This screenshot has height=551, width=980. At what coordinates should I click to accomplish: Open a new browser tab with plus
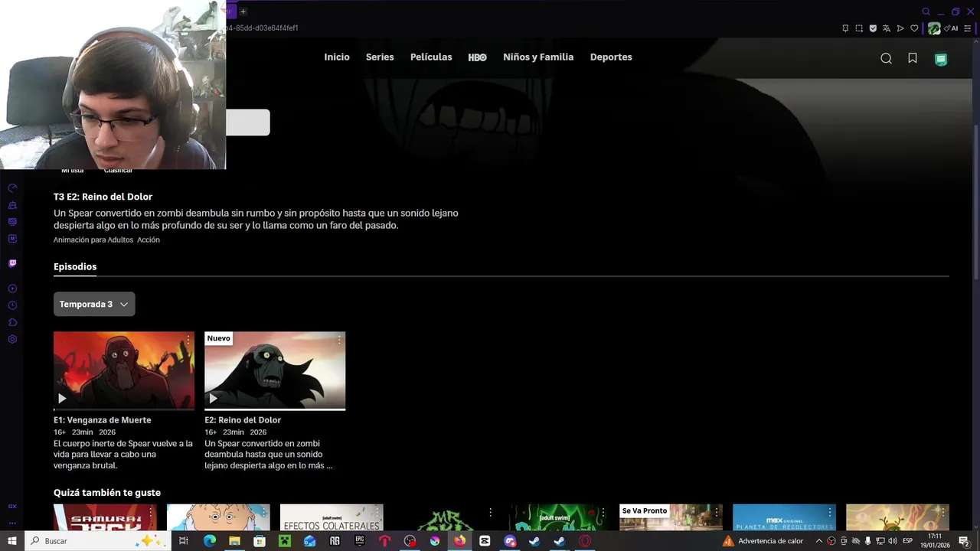(243, 11)
